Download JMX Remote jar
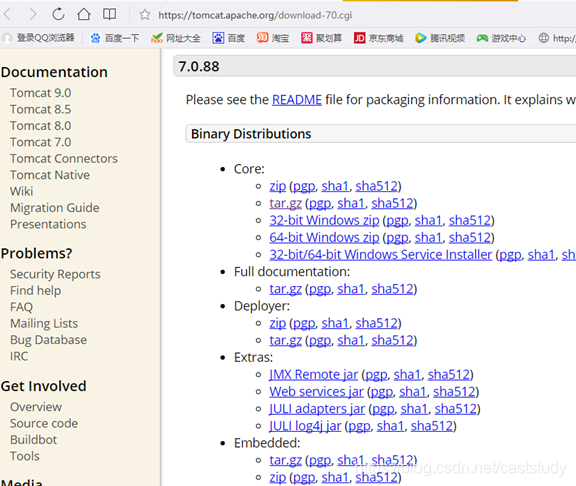Image resolution: width=576 pixels, height=486 pixels. click(313, 375)
